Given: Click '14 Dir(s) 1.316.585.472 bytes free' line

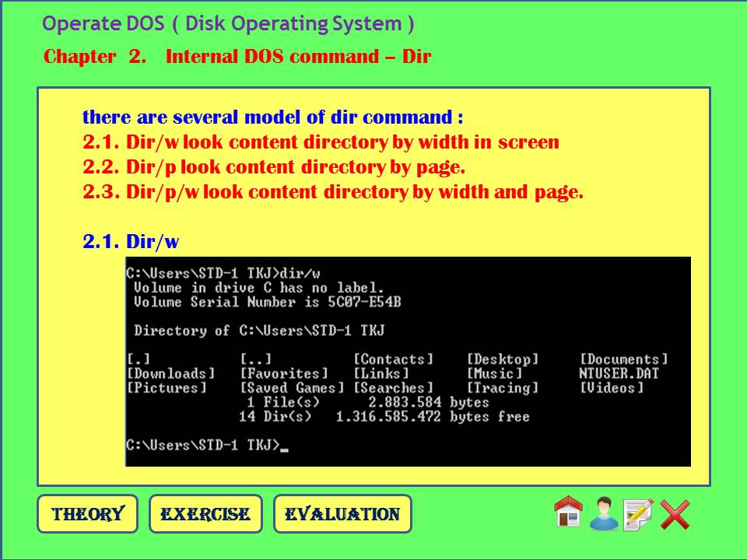Looking at the screenshot, I should pyautogui.click(x=384, y=417).
